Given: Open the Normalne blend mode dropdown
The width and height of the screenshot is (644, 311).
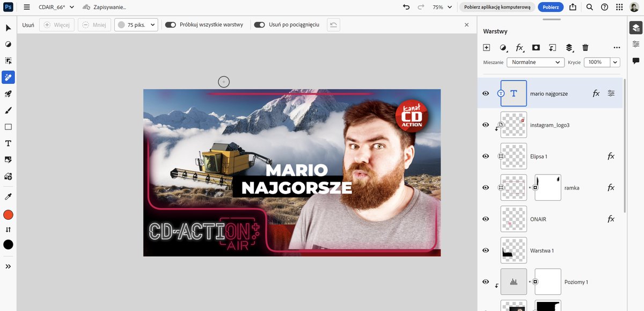Looking at the screenshot, I should click(x=536, y=62).
